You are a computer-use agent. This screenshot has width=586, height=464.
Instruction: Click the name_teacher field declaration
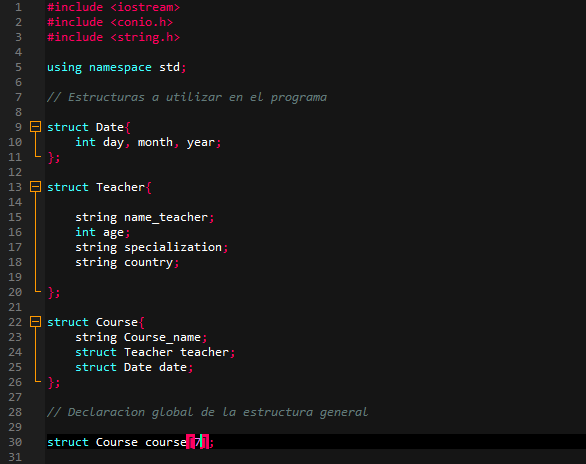coord(145,217)
